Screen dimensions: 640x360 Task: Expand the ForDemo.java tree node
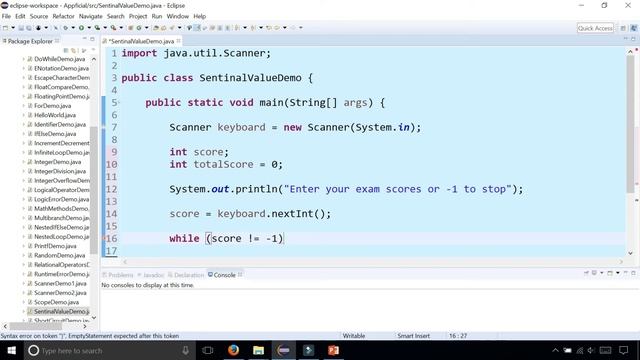click(23, 106)
